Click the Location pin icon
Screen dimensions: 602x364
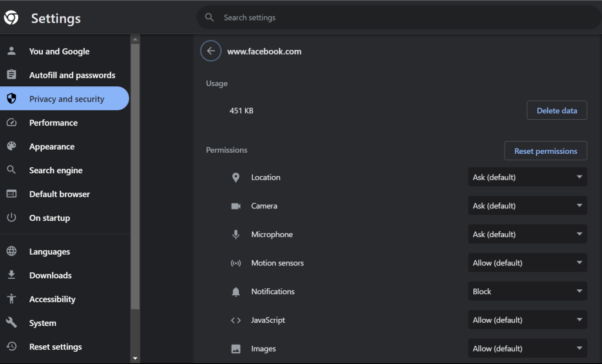pos(236,177)
